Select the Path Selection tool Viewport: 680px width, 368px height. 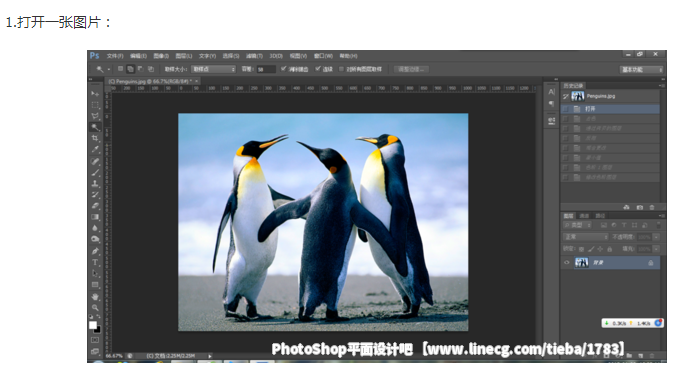click(95, 274)
